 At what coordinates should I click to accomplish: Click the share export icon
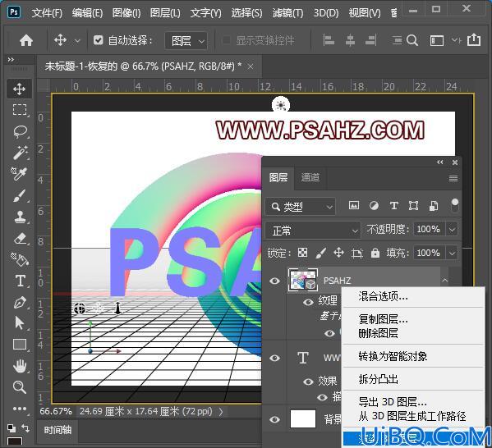(474, 39)
